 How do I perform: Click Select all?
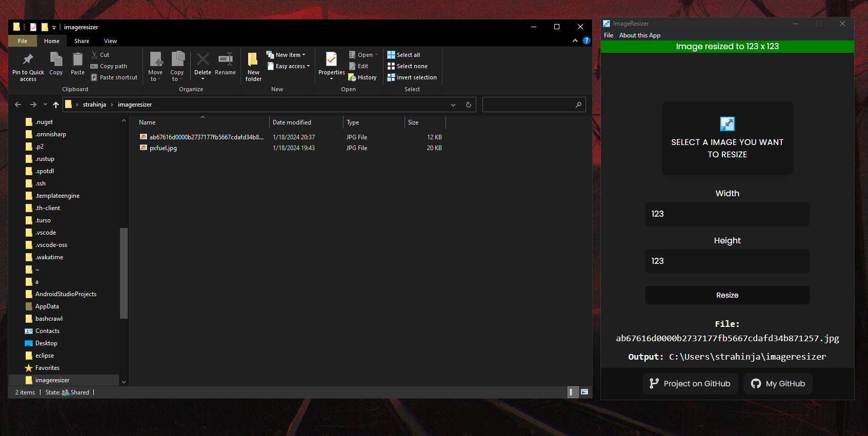click(403, 55)
